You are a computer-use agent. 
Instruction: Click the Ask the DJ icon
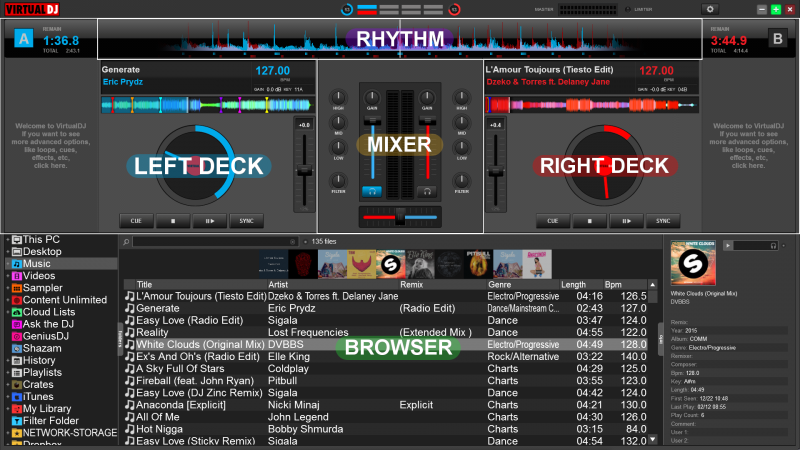click(17, 324)
